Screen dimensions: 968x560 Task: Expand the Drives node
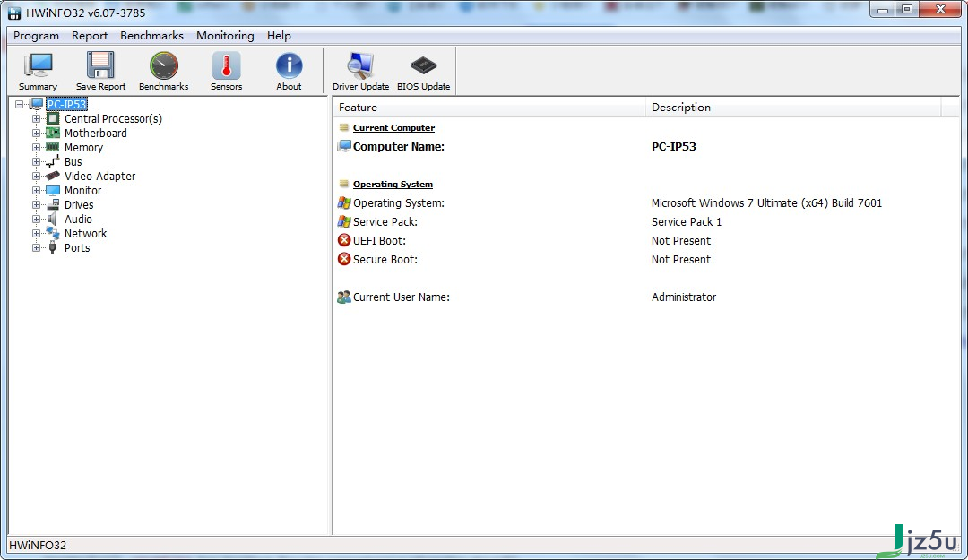[36, 204]
